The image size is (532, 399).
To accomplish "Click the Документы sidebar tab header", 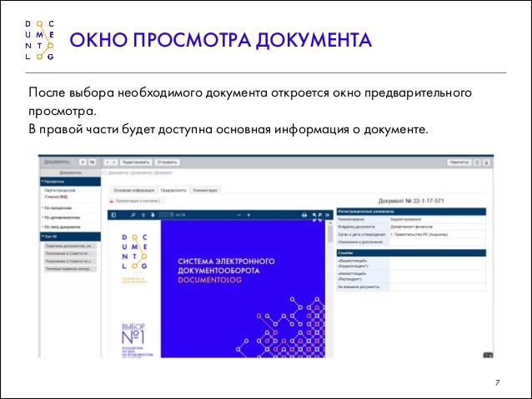I will 71,173.
